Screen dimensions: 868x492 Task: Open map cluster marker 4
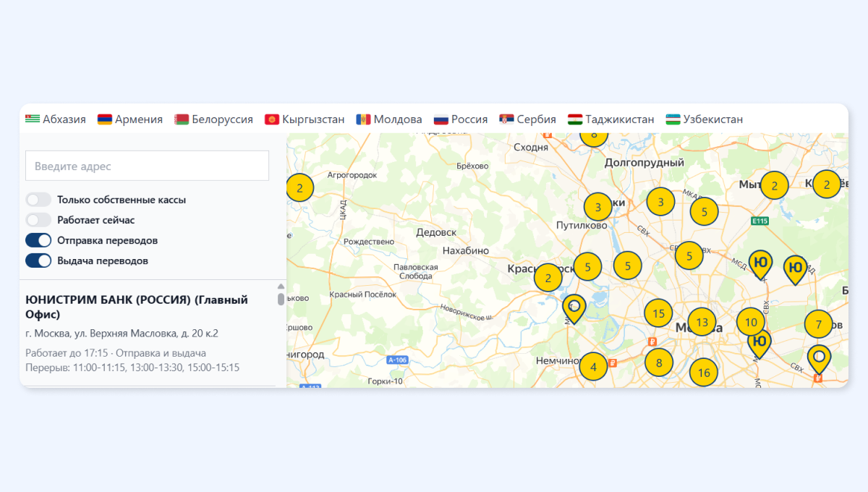click(593, 366)
